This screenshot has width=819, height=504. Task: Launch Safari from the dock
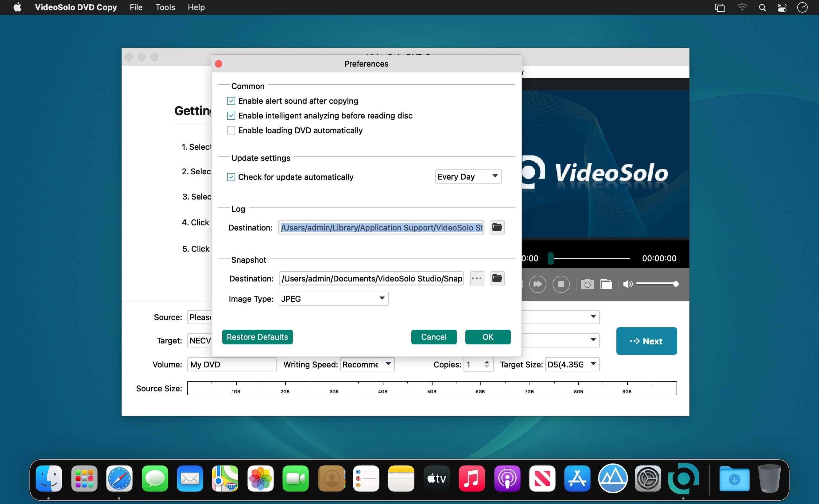pyautogui.click(x=119, y=478)
